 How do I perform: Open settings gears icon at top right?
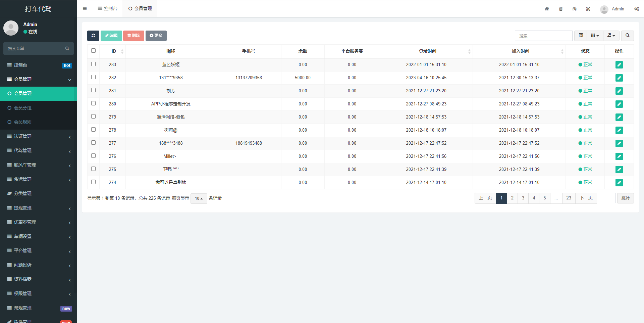pos(636,9)
